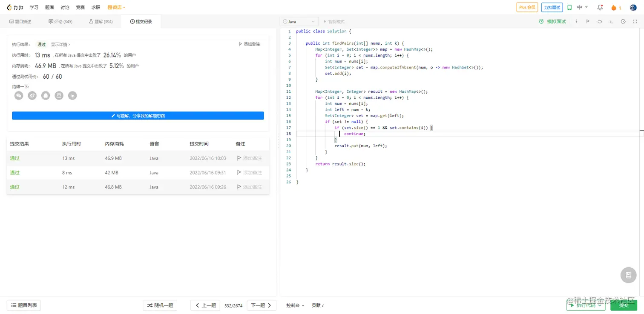Screen dimensions: 644x314
Task: Open the floating notebook button
Action: 628,275
